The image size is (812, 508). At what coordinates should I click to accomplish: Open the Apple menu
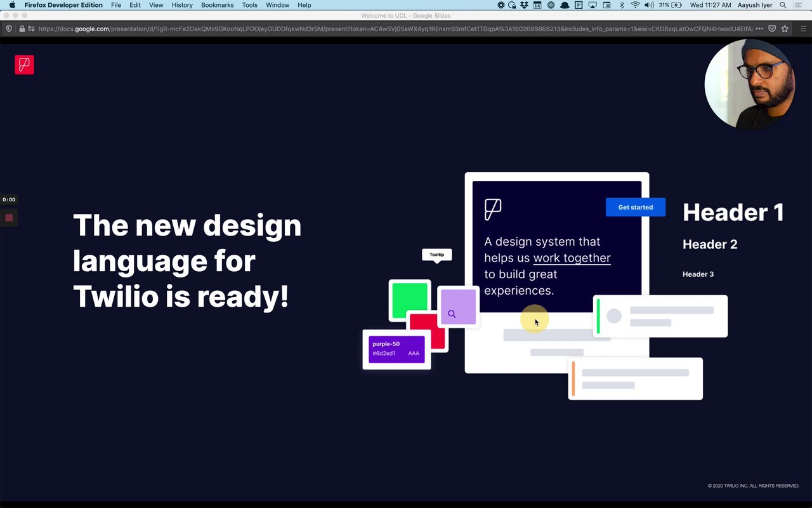[12, 5]
